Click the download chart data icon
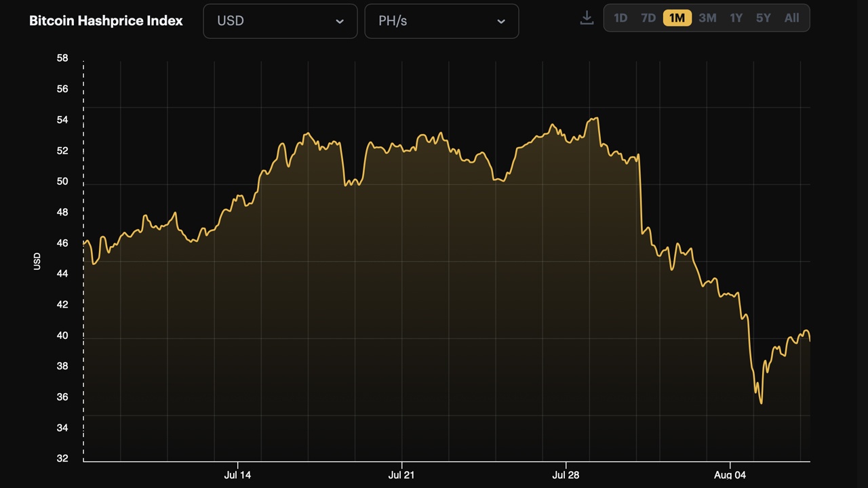This screenshot has width=868, height=488. (x=587, y=18)
